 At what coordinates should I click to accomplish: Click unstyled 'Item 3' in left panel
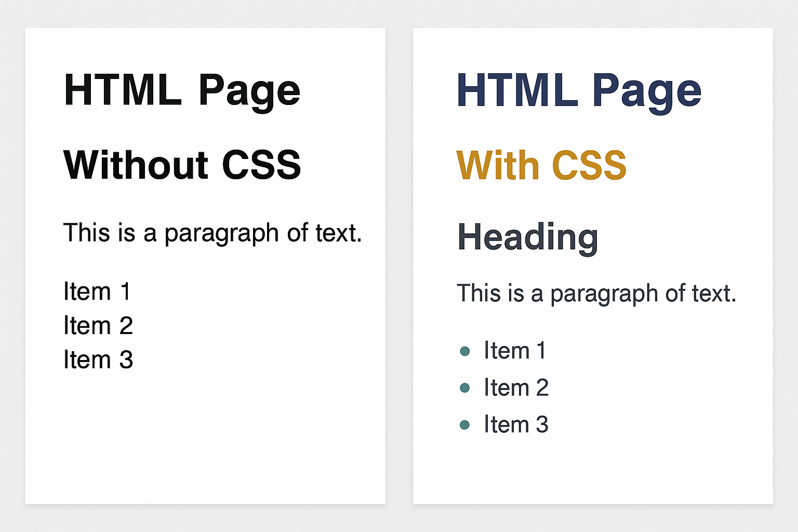(x=98, y=360)
